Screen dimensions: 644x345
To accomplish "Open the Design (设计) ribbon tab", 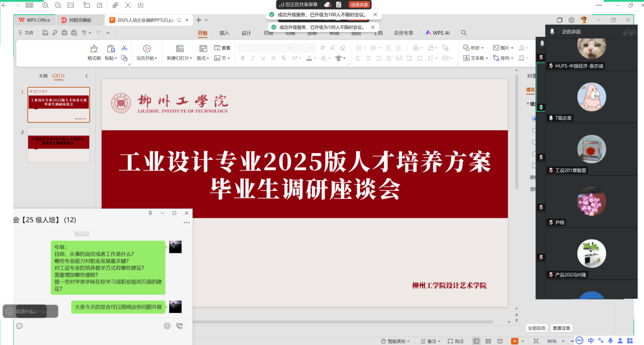I will (246, 33).
